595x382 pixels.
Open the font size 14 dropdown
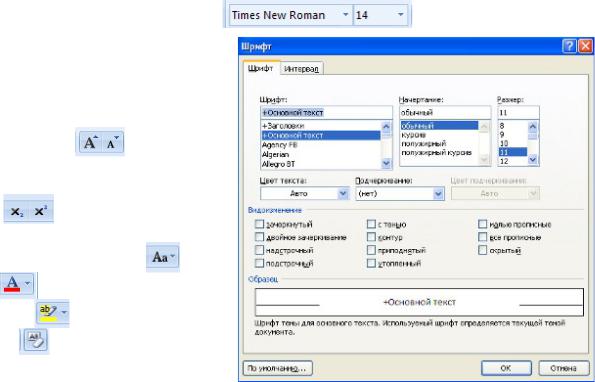point(400,15)
